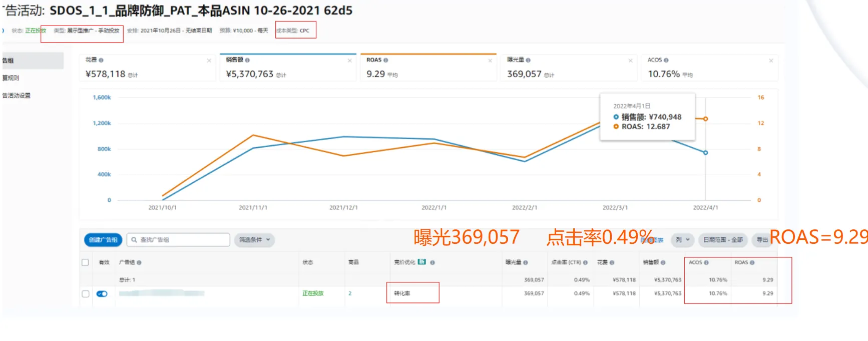Click the 有效 column header
This screenshot has width=868, height=341.
point(104,262)
